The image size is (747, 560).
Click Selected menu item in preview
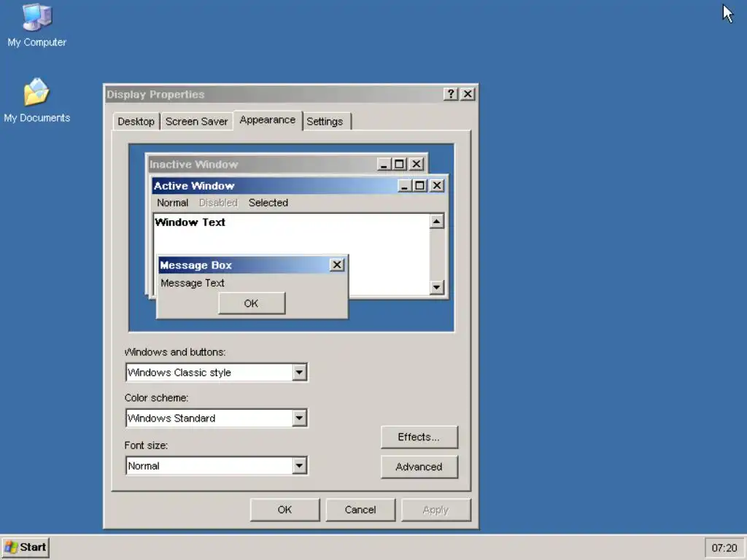point(268,203)
